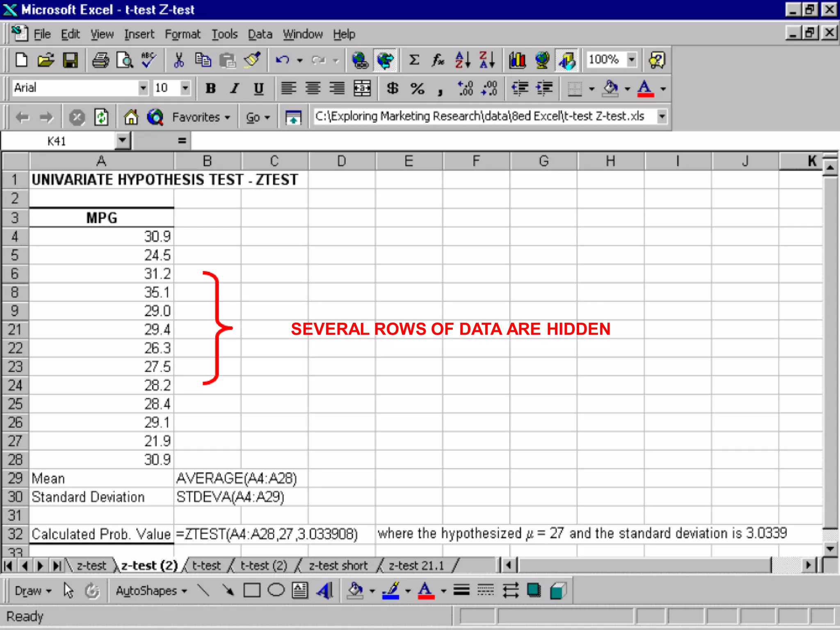Toggle Center alignment
The width and height of the screenshot is (840, 630).
click(313, 88)
